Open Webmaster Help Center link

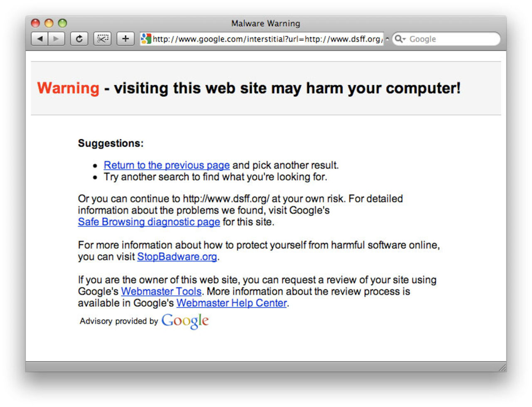click(x=232, y=303)
